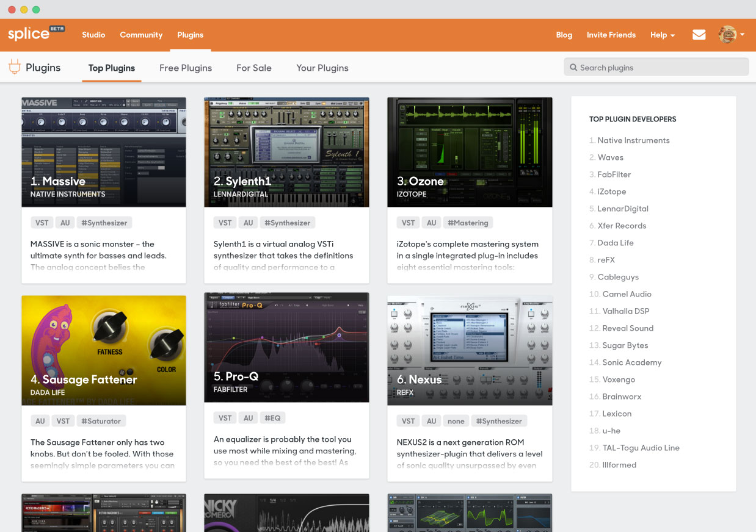This screenshot has height=532, width=756.
Task: Select Valhalla DSP developer
Action: point(626,311)
